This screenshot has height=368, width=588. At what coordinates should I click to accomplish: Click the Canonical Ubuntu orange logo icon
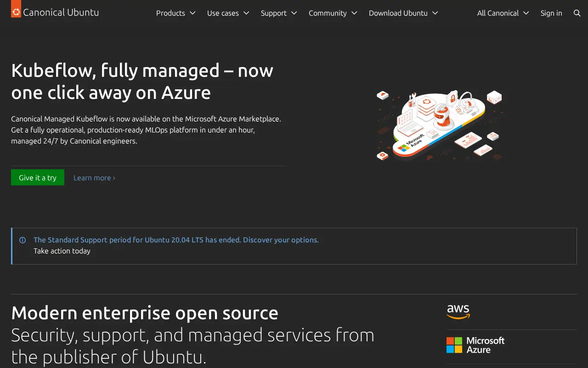tap(16, 9)
